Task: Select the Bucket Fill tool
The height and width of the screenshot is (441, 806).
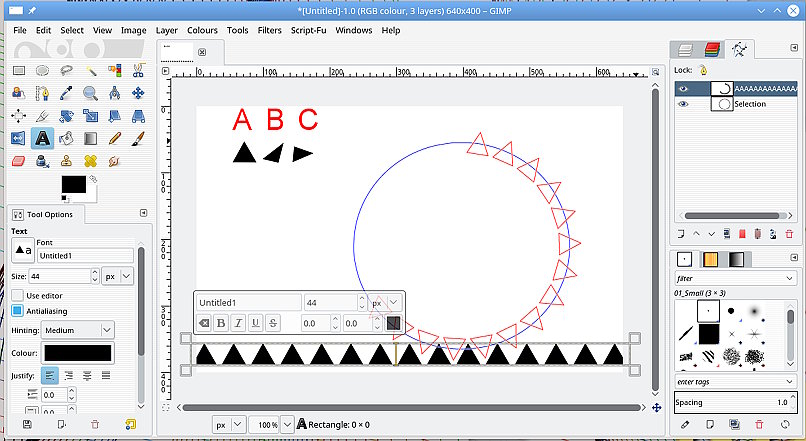Action: point(66,138)
